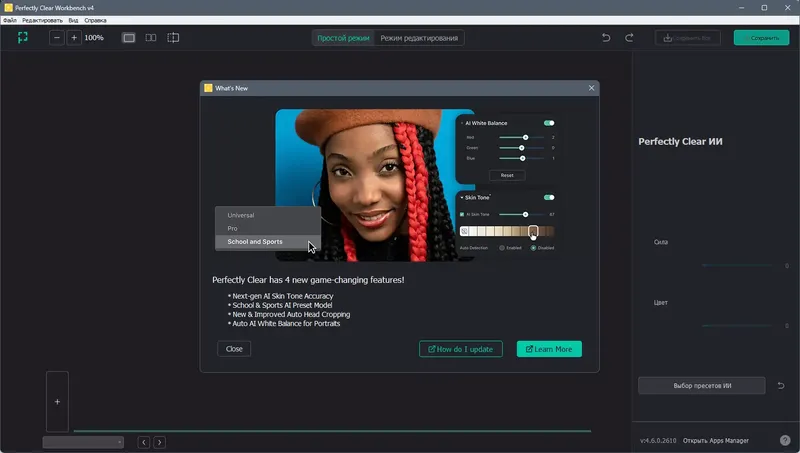Open help question mark icon
This screenshot has width=800, height=453.
(x=785, y=440)
